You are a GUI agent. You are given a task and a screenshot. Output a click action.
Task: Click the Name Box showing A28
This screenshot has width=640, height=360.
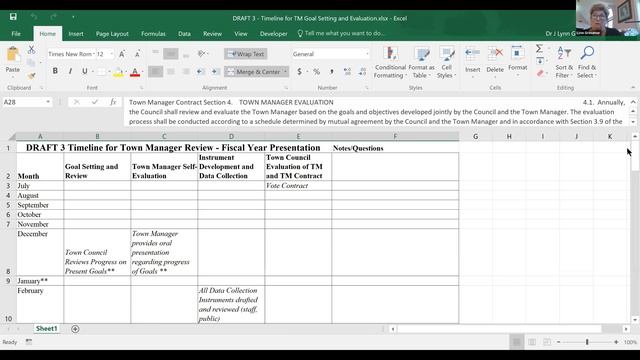[x=24, y=102]
